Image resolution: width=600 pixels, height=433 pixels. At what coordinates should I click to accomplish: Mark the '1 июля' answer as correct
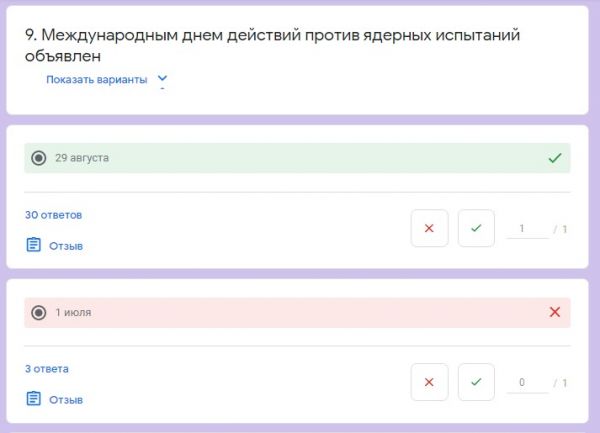pos(476,383)
